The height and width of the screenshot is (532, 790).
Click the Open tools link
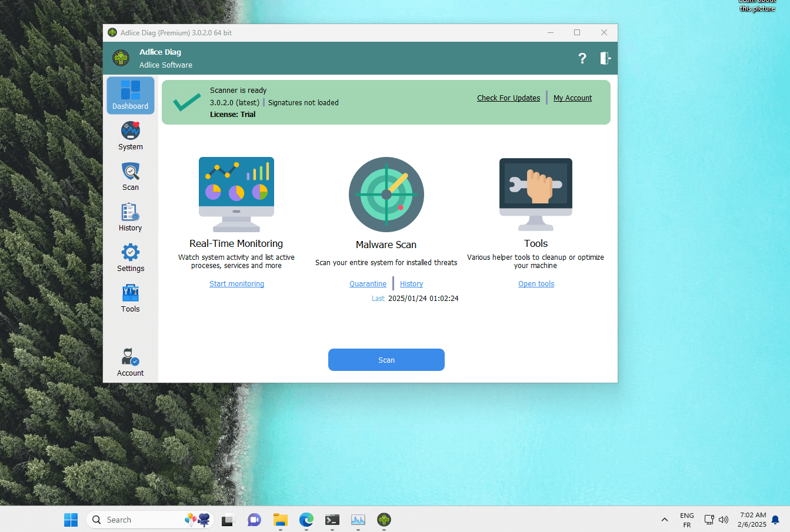click(536, 284)
